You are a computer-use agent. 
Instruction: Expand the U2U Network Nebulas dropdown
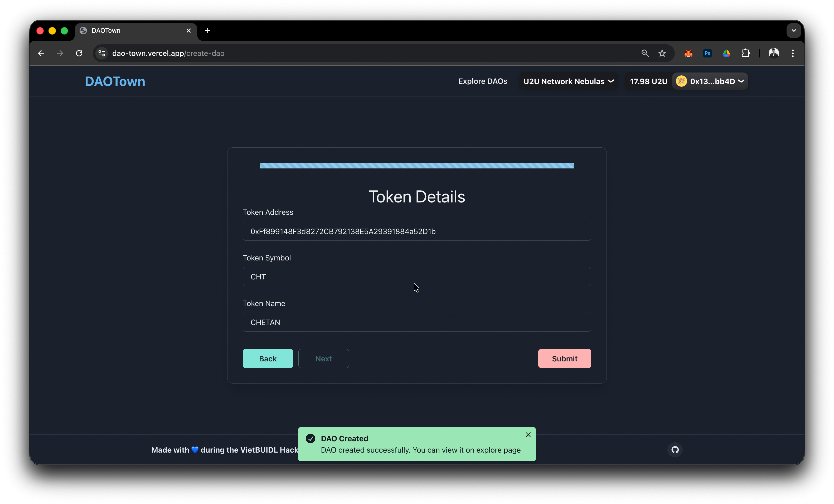[568, 81]
